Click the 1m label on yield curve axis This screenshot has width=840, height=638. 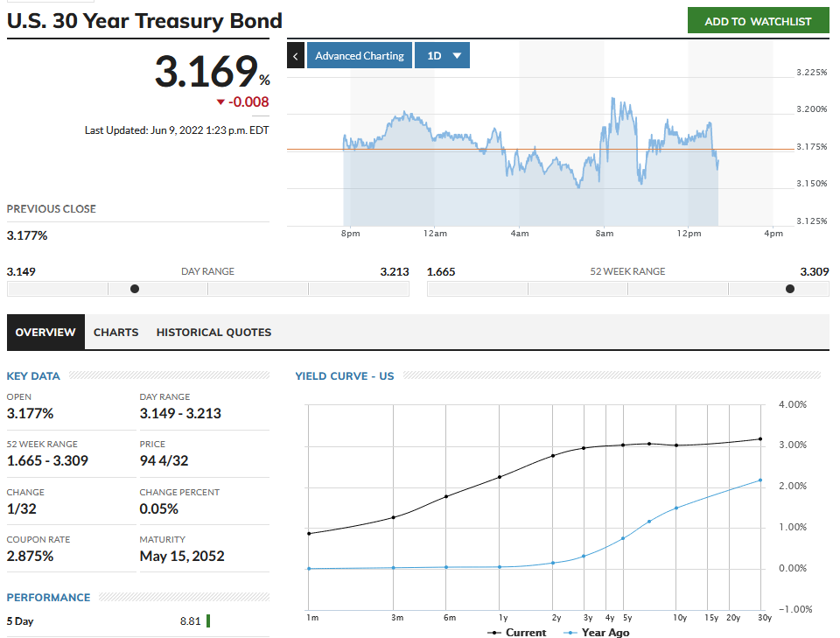(312, 618)
